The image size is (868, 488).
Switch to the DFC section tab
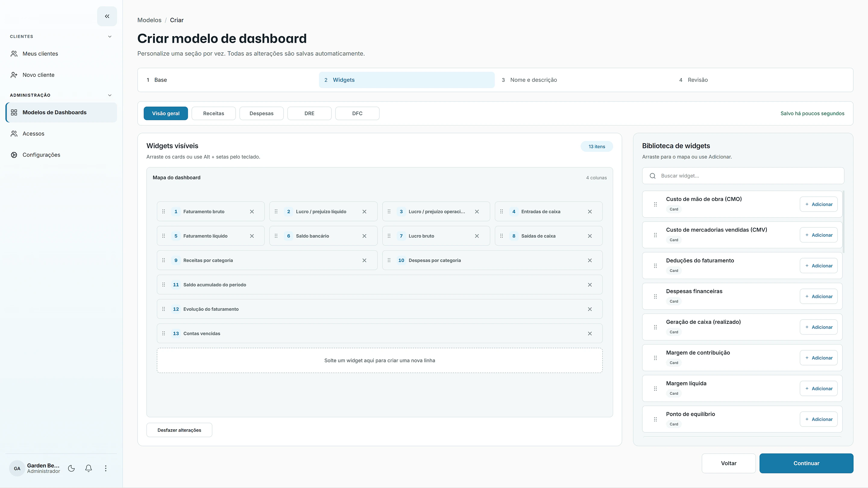(x=357, y=114)
